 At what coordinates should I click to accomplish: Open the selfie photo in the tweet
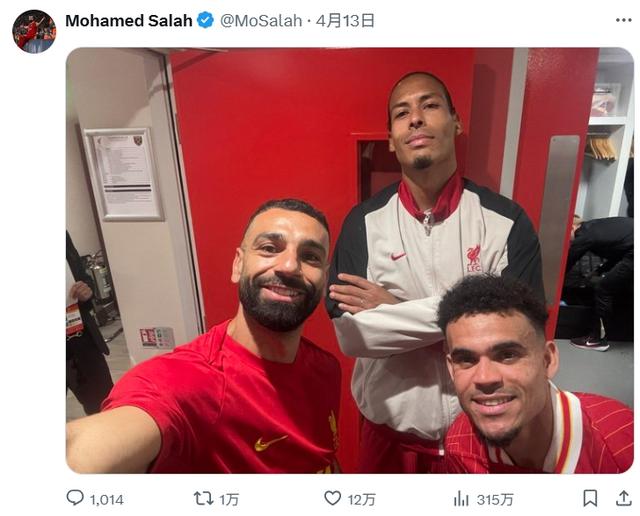pyautogui.click(x=350, y=260)
